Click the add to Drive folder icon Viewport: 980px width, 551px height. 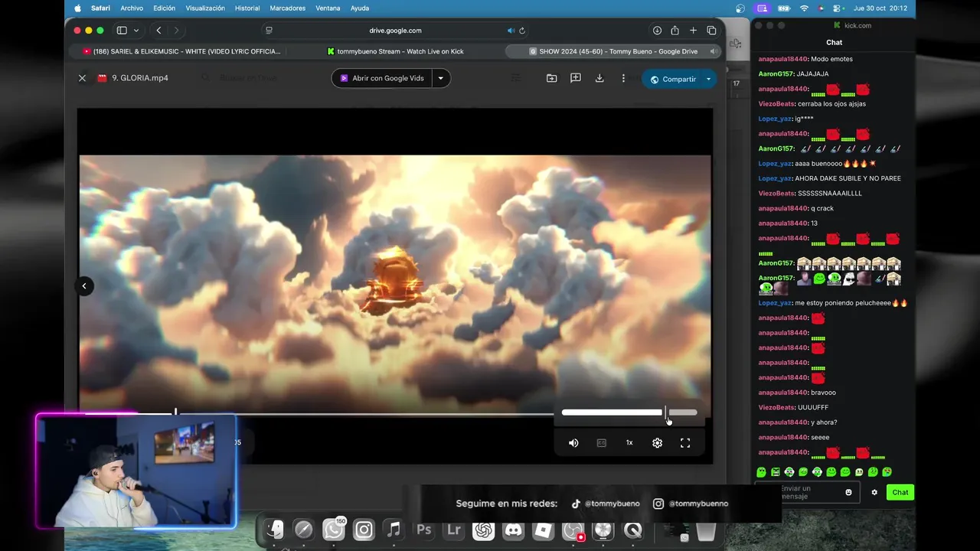coord(551,78)
